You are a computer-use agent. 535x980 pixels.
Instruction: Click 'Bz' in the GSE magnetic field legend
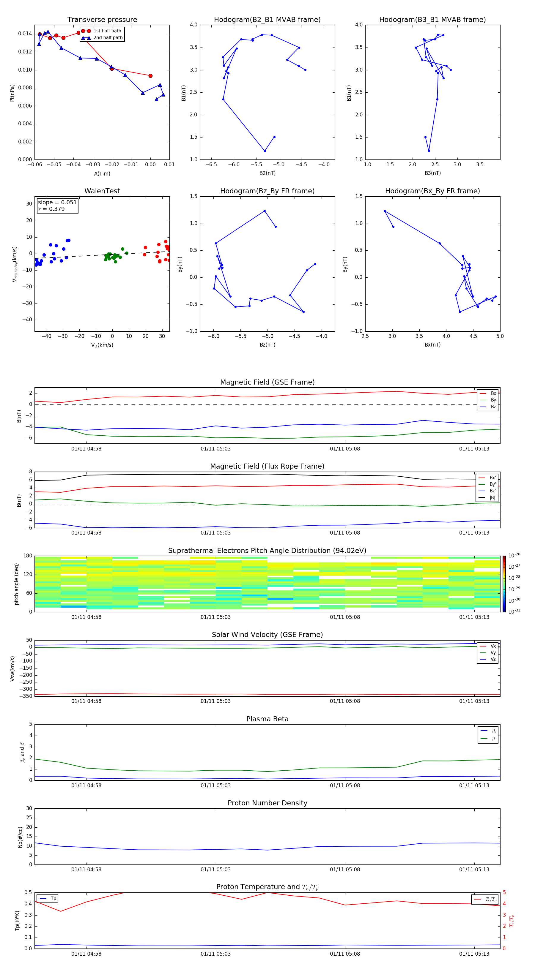click(x=493, y=407)
